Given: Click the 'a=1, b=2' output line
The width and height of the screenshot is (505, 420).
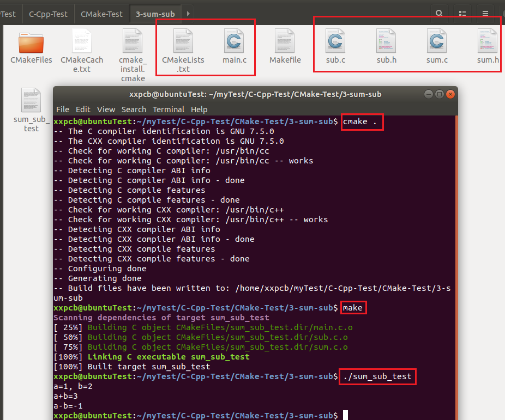Looking at the screenshot, I should (x=73, y=386).
